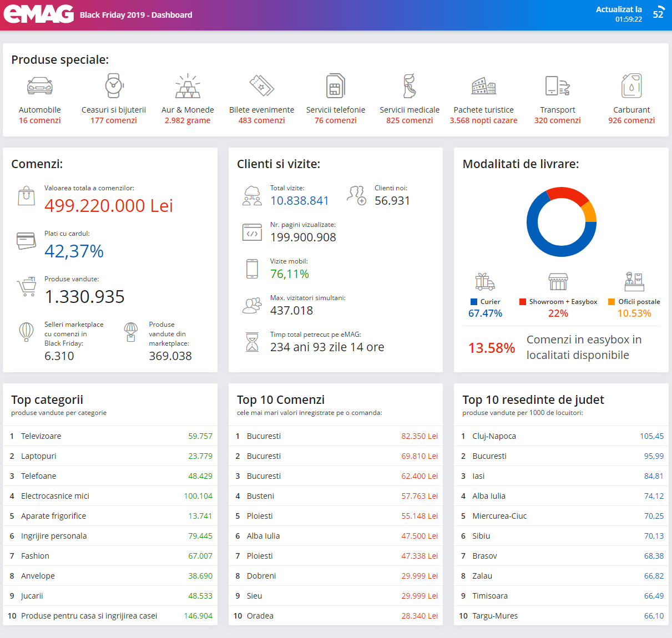The width and height of the screenshot is (672, 638).
Task: Click the Servicii telefonie SIM card icon
Action: point(336,86)
